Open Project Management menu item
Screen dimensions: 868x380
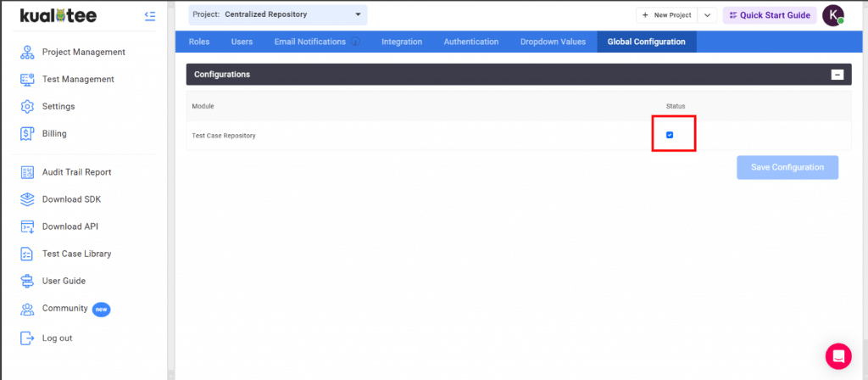click(84, 52)
